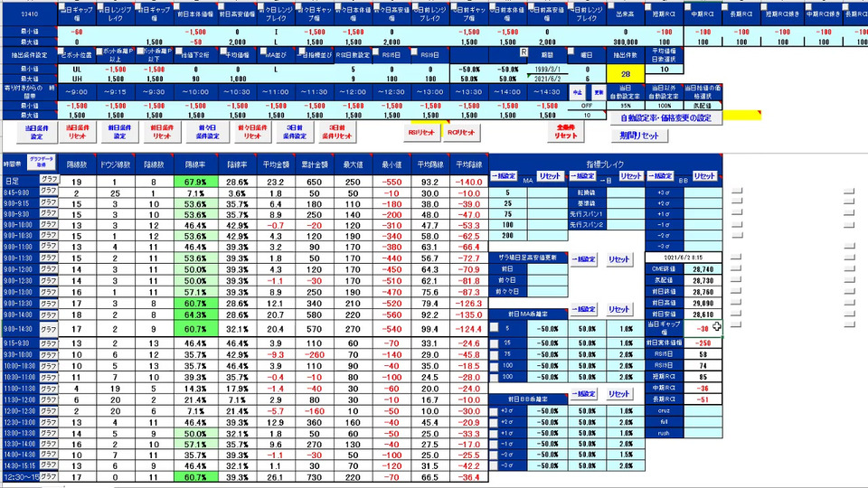Viewport: 868px width, 488px height.
Task: Toggle the 中期RCI checkbox in header
Action: coord(689,7)
